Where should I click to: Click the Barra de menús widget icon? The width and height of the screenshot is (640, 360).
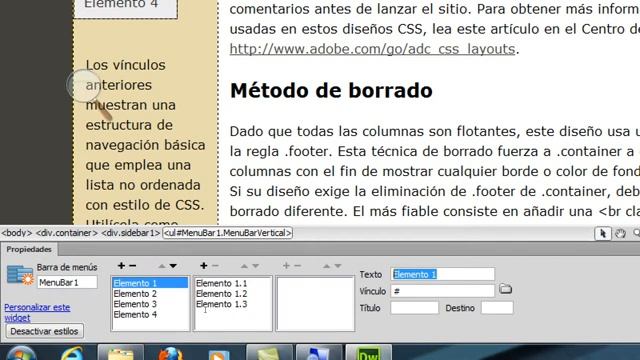click(x=20, y=275)
